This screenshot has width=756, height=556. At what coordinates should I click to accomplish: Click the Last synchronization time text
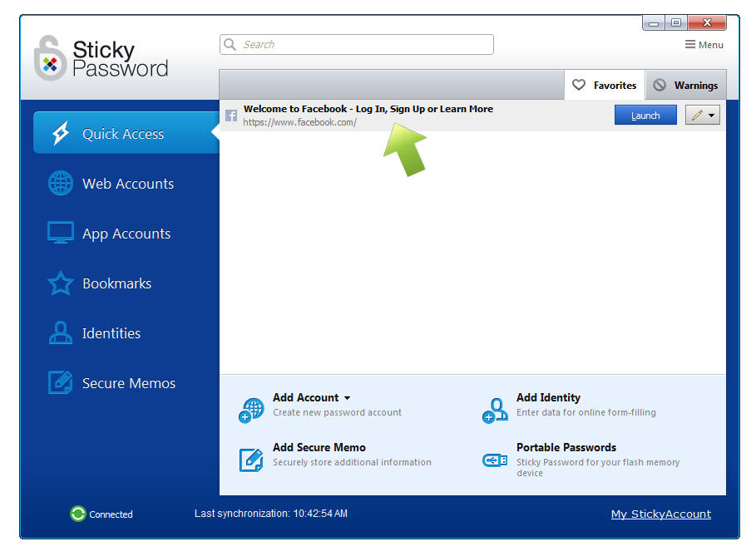[271, 514]
